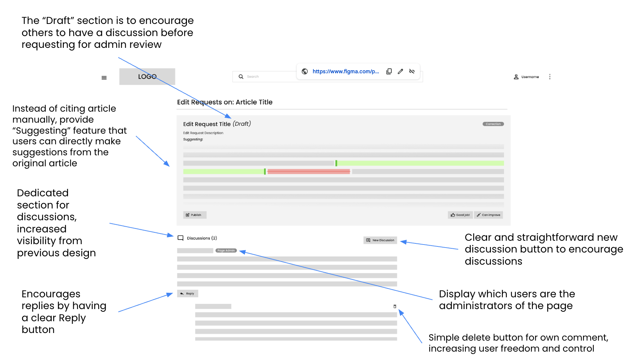Click the LOGO placeholder

click(x=147, y=77)
